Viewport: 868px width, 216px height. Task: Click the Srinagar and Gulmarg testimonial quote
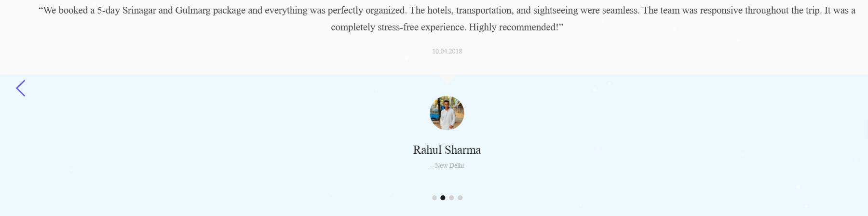click(447, 19)
